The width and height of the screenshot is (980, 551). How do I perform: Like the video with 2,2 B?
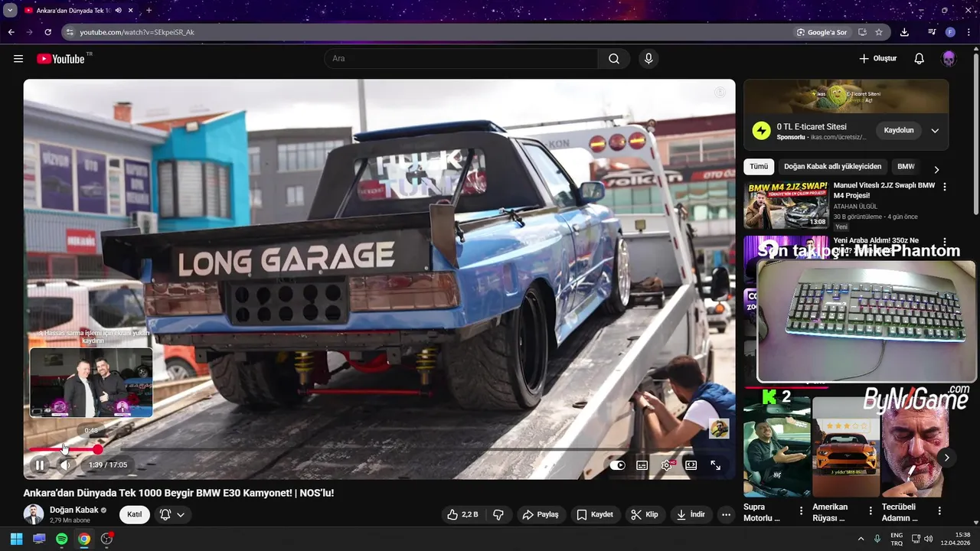(x=462, y=514)
